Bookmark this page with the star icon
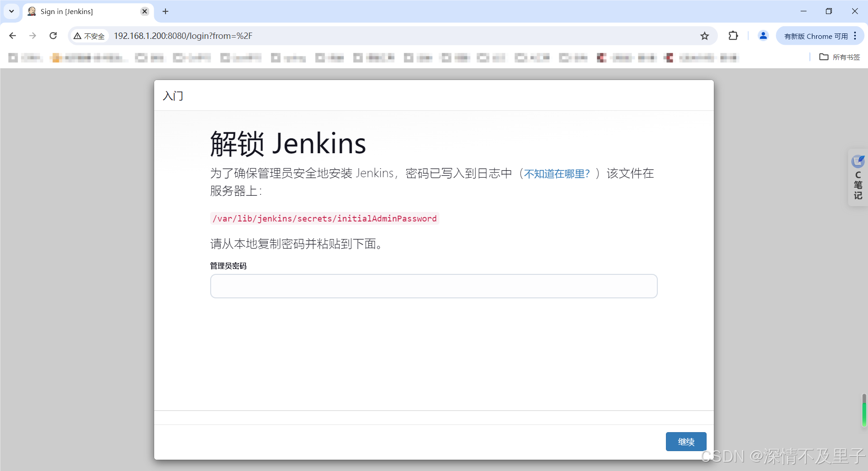The image size is (868, 471). tap(704, 36)
